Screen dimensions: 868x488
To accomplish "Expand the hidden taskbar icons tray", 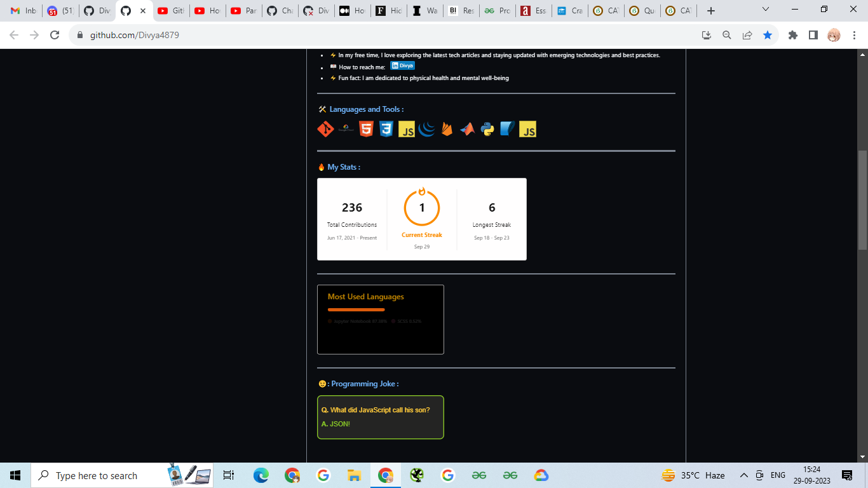I will click(x=743, y=475).
